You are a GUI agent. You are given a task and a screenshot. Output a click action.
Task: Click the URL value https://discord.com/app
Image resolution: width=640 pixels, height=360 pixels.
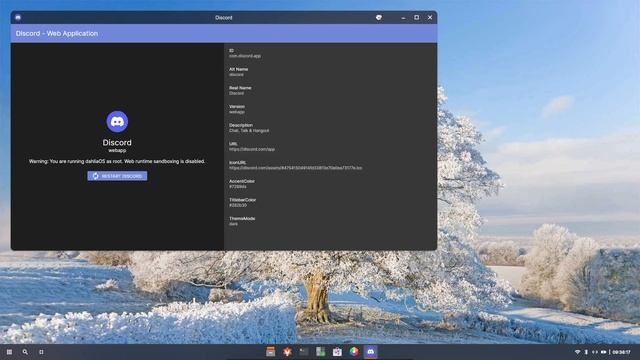click(x=252, y=149)
